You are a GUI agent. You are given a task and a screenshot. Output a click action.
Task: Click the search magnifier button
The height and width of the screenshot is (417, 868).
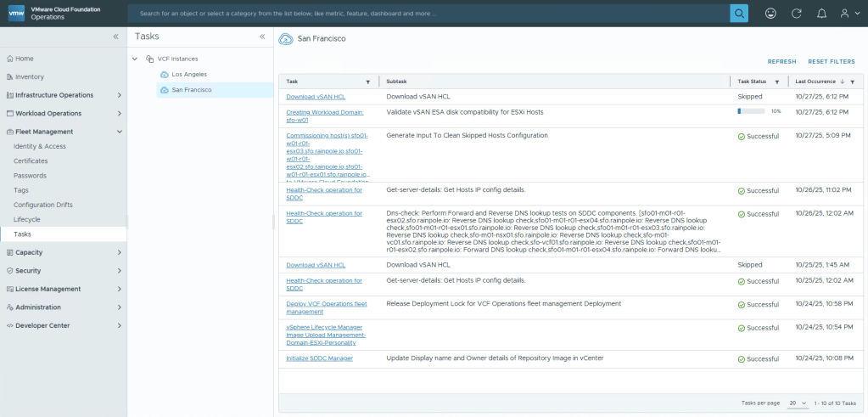(739, 14)
